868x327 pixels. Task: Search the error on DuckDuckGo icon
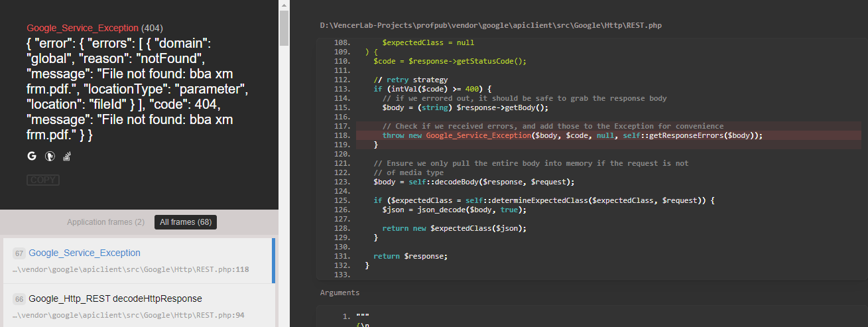(49, 157)
